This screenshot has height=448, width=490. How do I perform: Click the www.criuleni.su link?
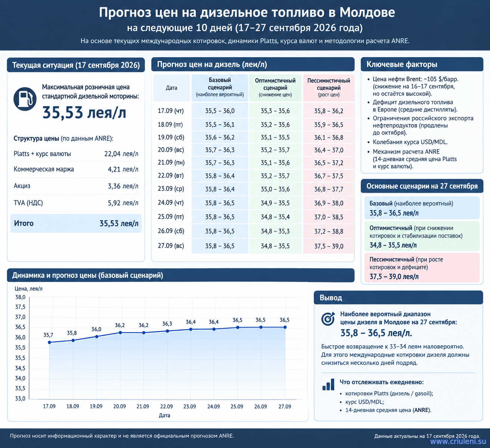(x=458, y=442)
